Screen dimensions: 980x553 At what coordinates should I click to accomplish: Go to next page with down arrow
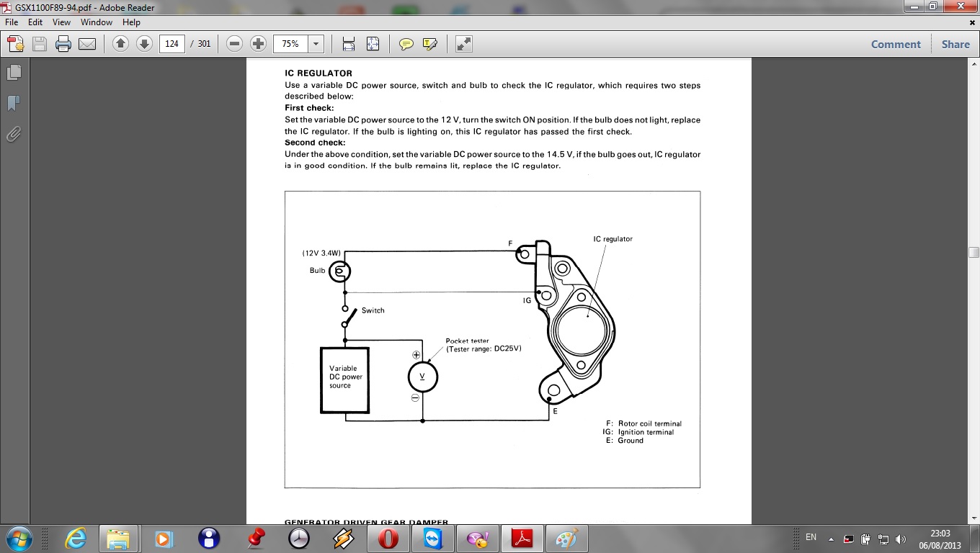[144, 44]
